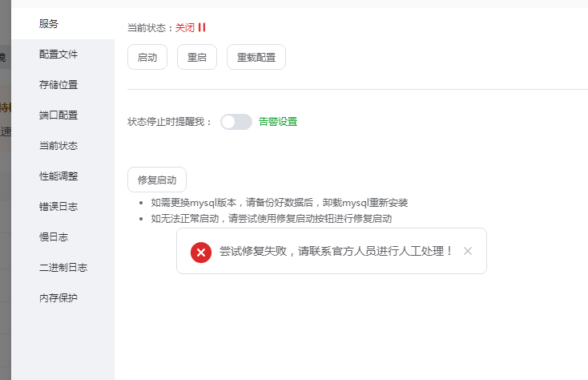Select the 服务 tab
Viewport: 588px width, 380px height.
(50, 24)
